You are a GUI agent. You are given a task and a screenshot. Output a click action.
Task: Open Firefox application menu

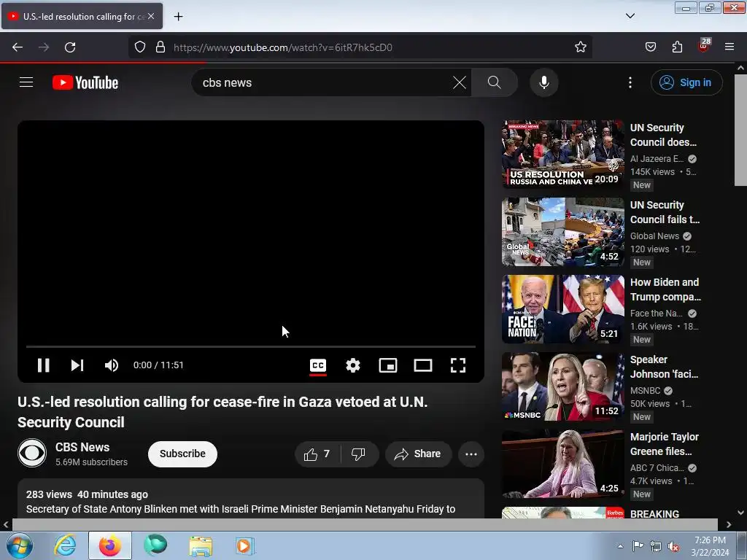click(729, 47)
